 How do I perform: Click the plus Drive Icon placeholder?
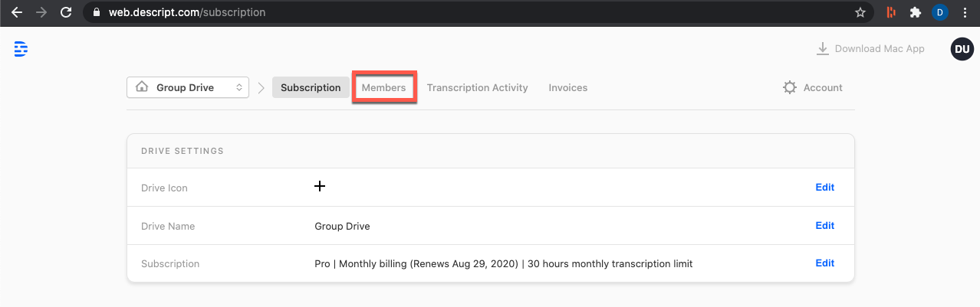click(320, 186)
